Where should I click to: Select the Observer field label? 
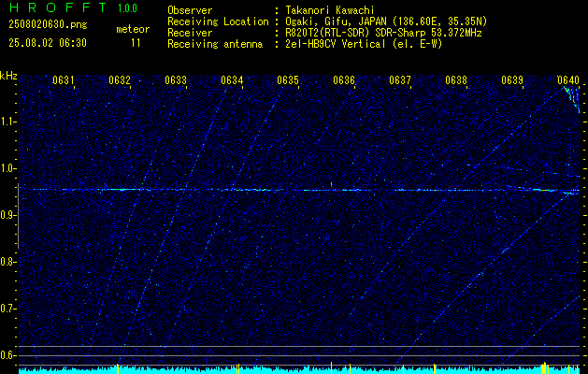click(x=190, y=10)
